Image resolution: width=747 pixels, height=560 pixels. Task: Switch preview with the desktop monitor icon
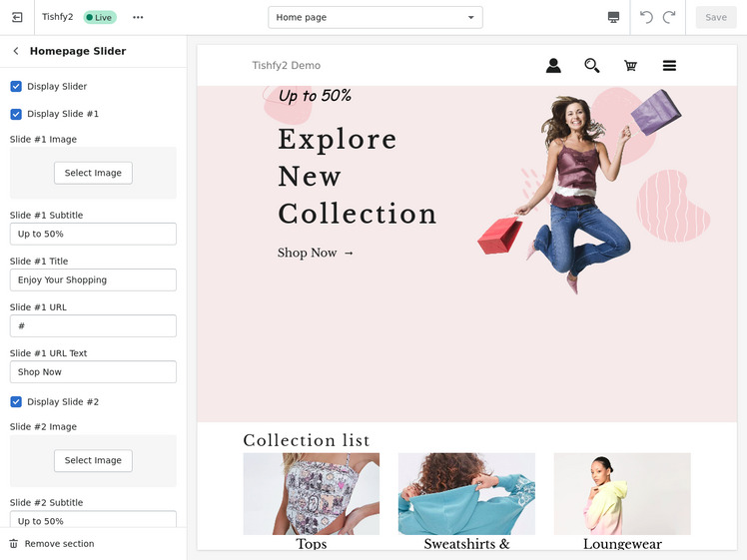click(613, 17)
